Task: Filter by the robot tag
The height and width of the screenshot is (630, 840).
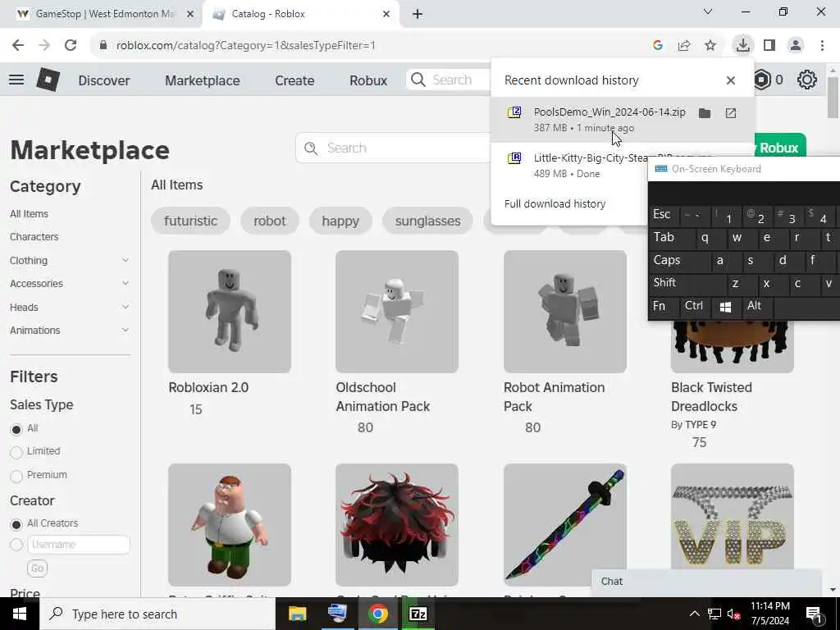Action: point(269,221)
